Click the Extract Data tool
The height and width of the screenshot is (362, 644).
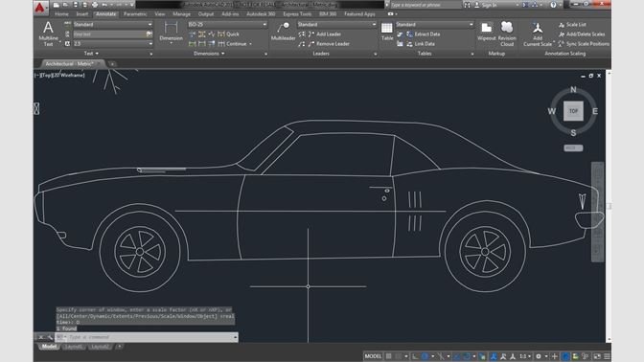pos(423,34)
